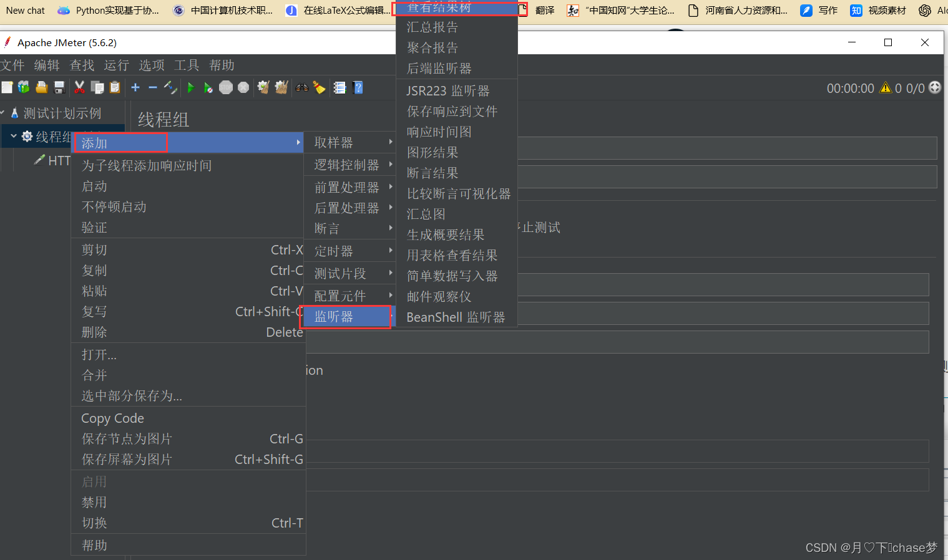Click the Shutdown X icon
The image size is (948, 560).
click(x=243, y=87)
